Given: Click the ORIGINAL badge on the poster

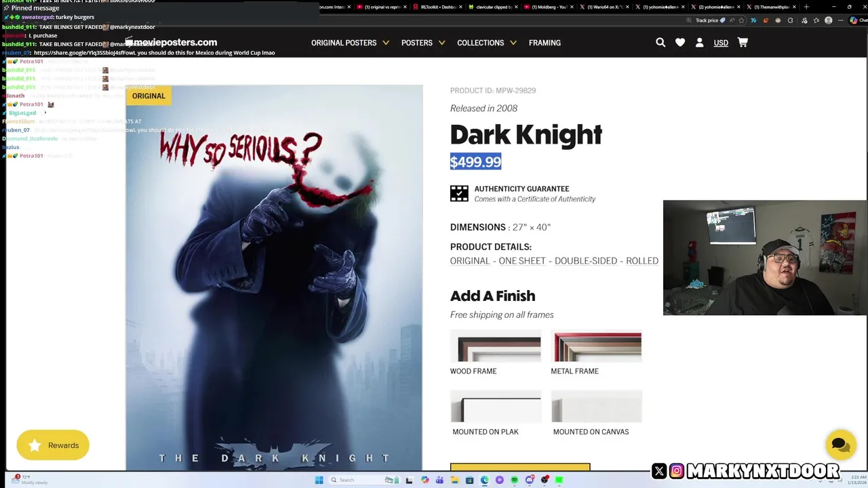Looking at the screenshot, I should click(149, 96).
